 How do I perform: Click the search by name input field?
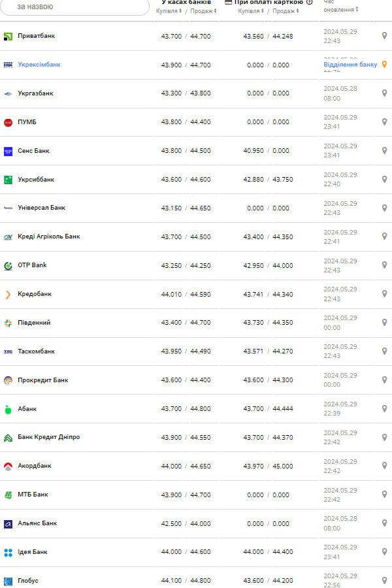pyautogui.click(x=75, y=7)
